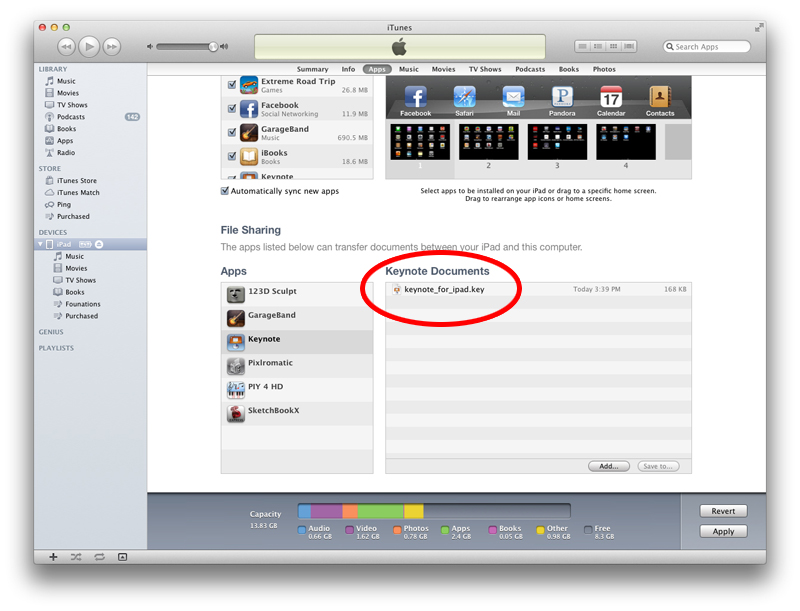Click the Apply button
The height and width of the screenshot is (611, 800).
click(723, 531)
